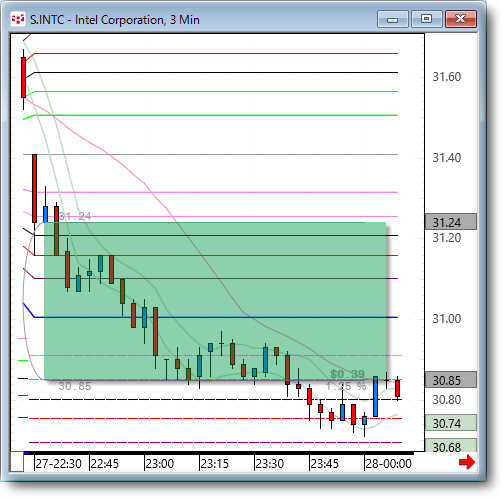Click the horizontal scrollbar above the time axis
This screenshot has height=499, width=504.
pos(219,453)
